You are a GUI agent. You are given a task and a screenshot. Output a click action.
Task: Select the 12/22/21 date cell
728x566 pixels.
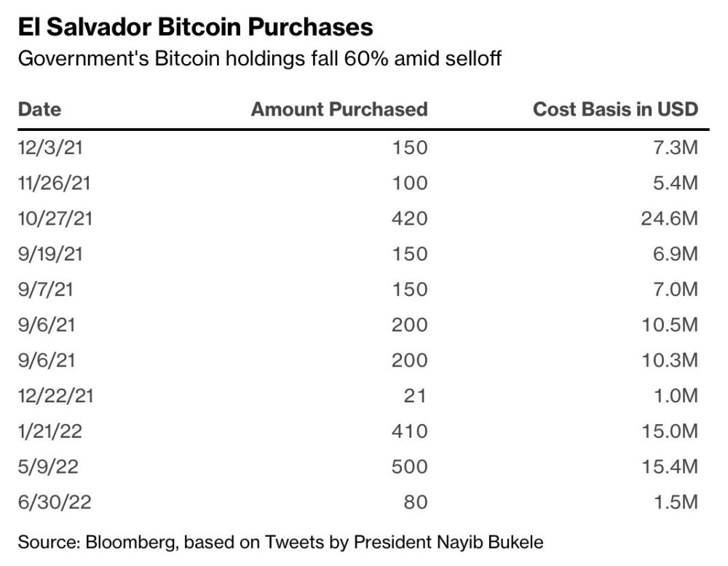point(55,396)
